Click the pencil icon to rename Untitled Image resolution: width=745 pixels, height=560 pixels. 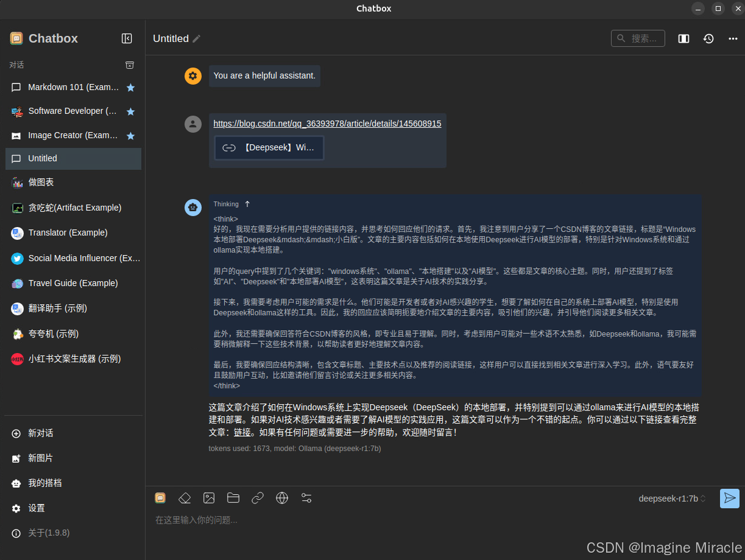(x=196, y=38)
